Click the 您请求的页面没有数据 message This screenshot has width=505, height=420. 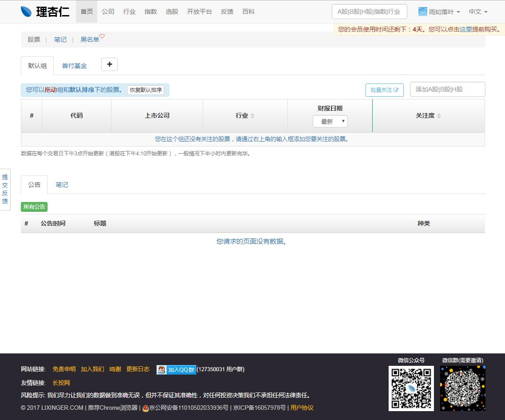(251, 242)
